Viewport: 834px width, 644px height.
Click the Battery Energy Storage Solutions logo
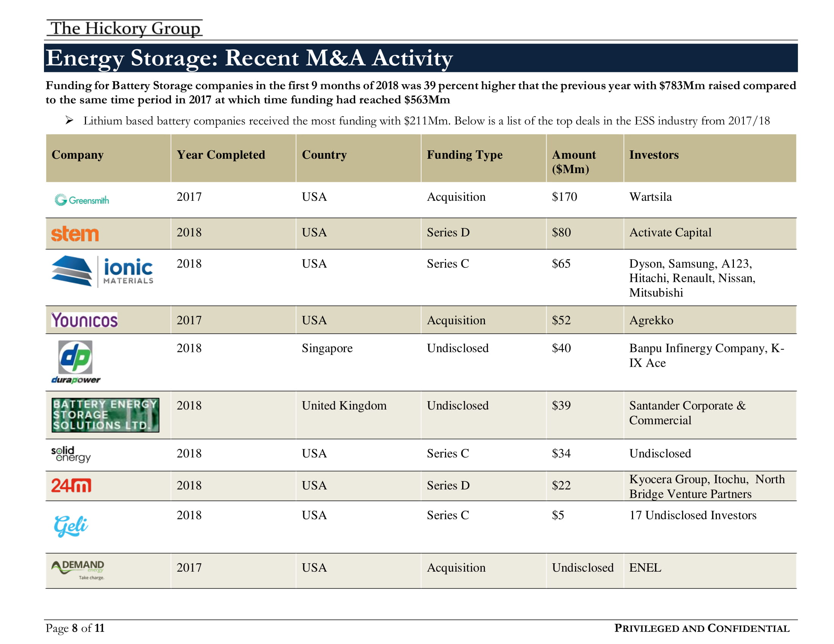105,415
